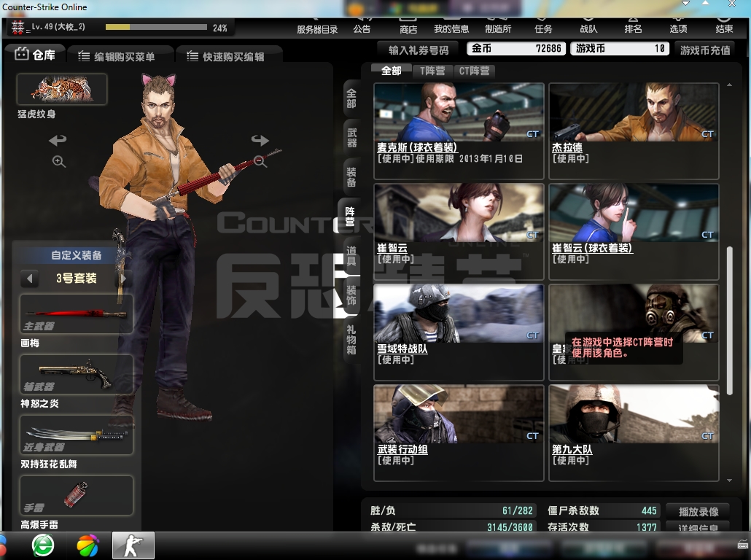
Task: Click 僵尸杀敌数 445 stat
Action: pos(602,510)
